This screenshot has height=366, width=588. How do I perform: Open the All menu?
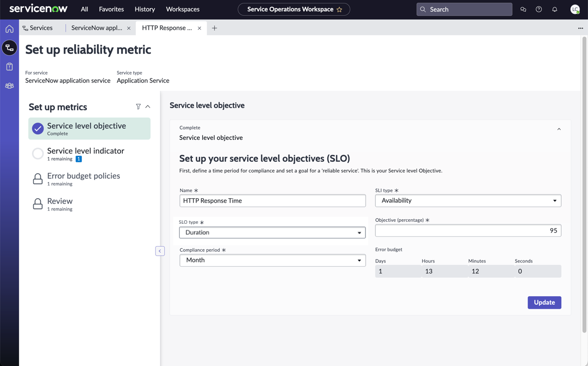coord(84,9)
